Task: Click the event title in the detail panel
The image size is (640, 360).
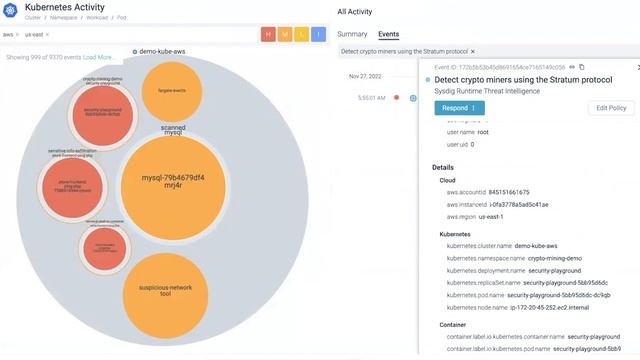Action: pyautogui.click(x=523, y=80)
